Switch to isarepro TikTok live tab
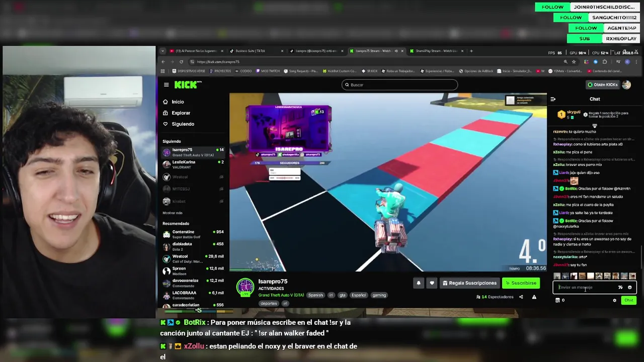 coord(316,51)
